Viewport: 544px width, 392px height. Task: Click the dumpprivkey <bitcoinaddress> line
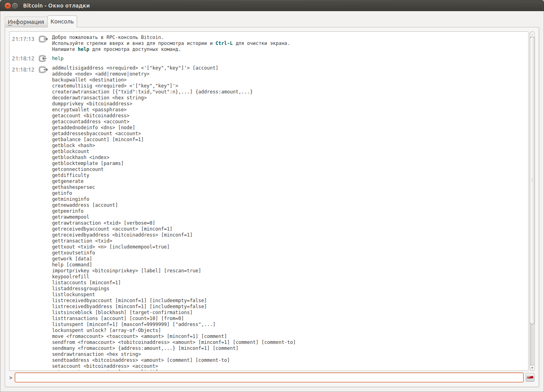(x=92, y=104)
